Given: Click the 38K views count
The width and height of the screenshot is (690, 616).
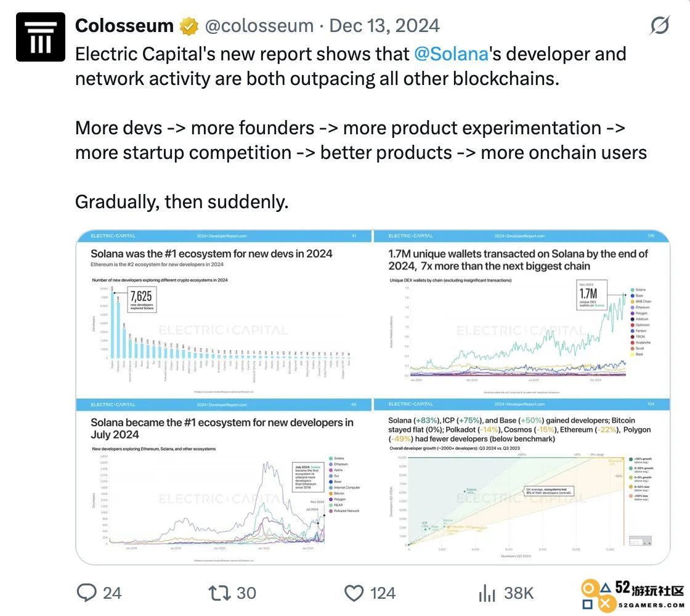Looking at the screenshot, I should click(x=519, y=593).
